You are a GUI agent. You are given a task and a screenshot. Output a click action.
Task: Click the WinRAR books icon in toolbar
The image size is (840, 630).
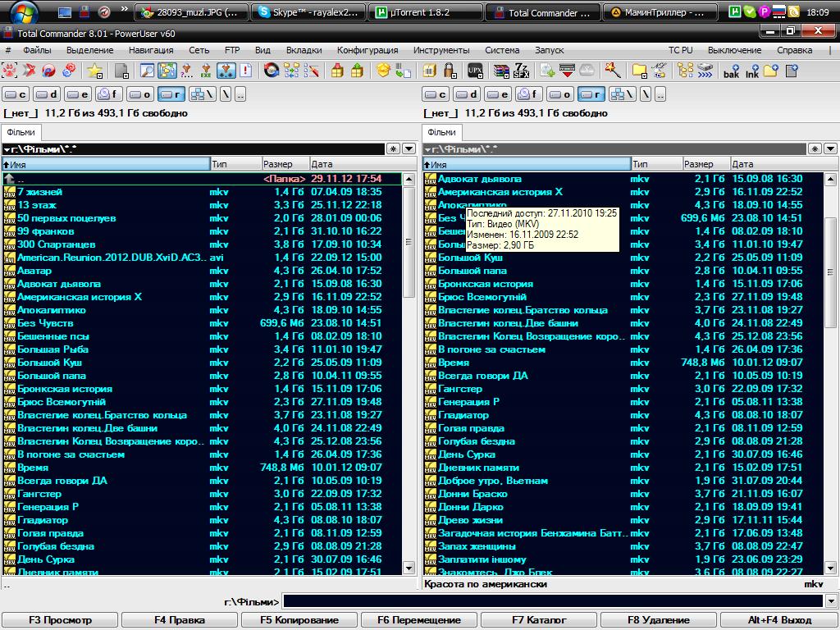[x=501, y=71]
